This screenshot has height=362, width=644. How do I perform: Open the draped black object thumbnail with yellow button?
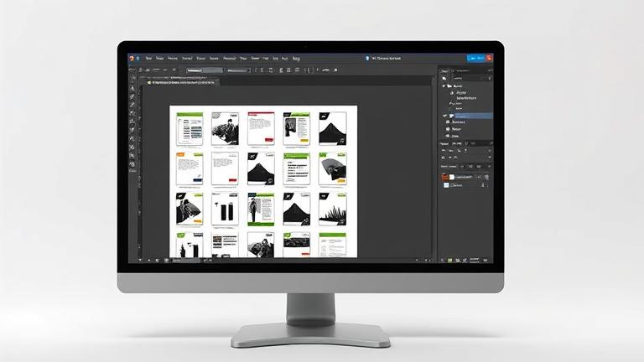[332, 168]
